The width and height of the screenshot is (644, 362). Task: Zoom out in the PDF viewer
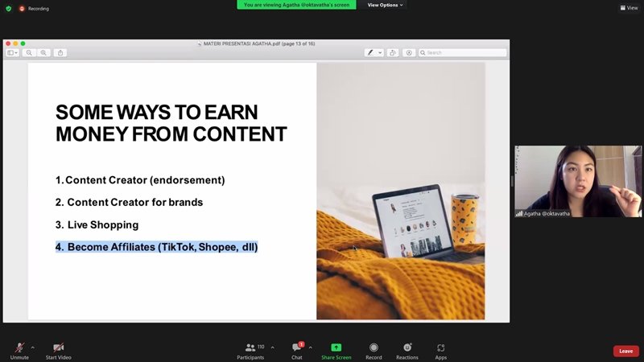coord(29,52)
